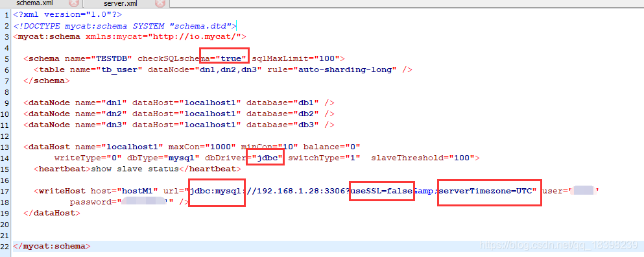Click the 192.168.1.28:3306 address

[x=300, y=191]
